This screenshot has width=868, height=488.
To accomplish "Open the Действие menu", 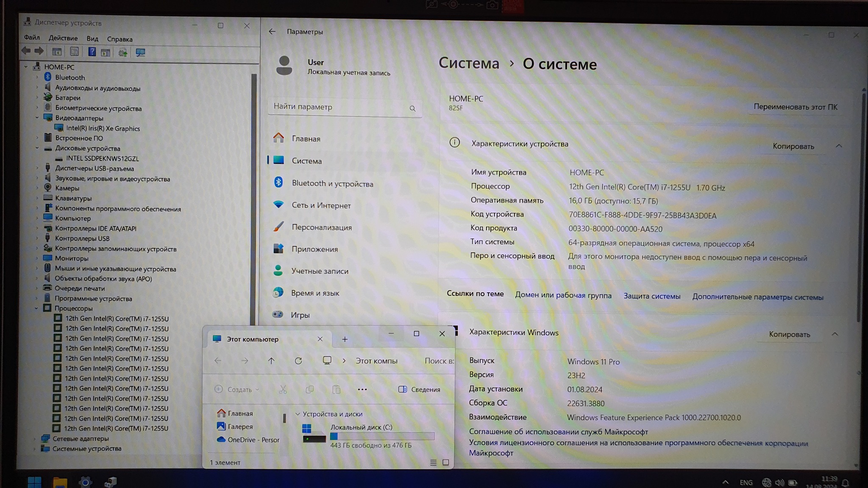I will [x=63, y=38].
